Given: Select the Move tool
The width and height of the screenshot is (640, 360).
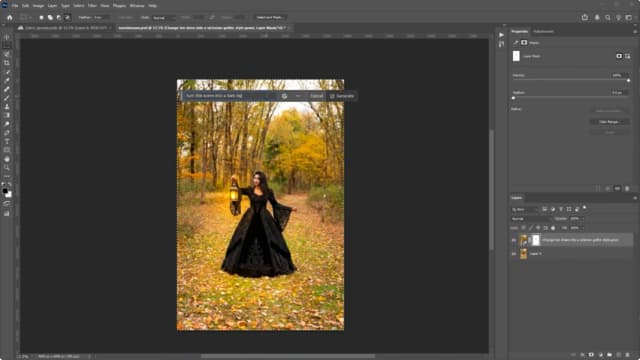Looking at the screenshot, I should coord(7,37).
